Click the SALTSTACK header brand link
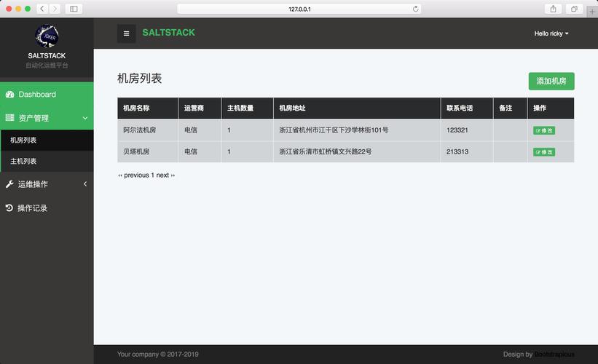Image resolution: width=598 pixels, height=364 pixels. coord(168,33)
